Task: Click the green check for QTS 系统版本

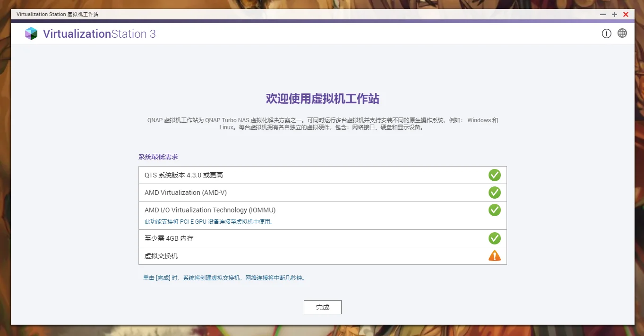Action: (x=494, y=175)
